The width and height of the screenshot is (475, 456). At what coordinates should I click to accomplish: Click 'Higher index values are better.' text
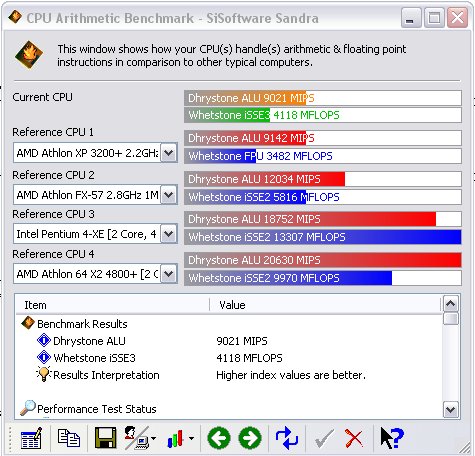[291, 375]
